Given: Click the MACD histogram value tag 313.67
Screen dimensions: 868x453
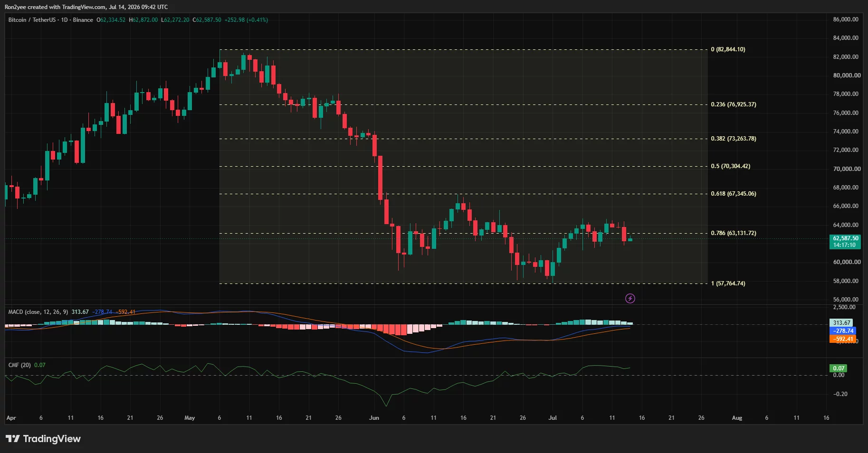Looking at the screenshot, I should click(x=841, y=323).
